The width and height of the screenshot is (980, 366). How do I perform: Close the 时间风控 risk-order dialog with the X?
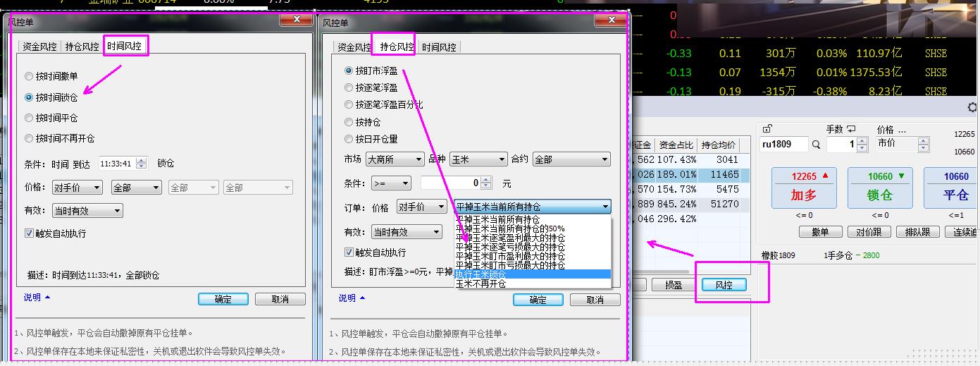[297, 20]
